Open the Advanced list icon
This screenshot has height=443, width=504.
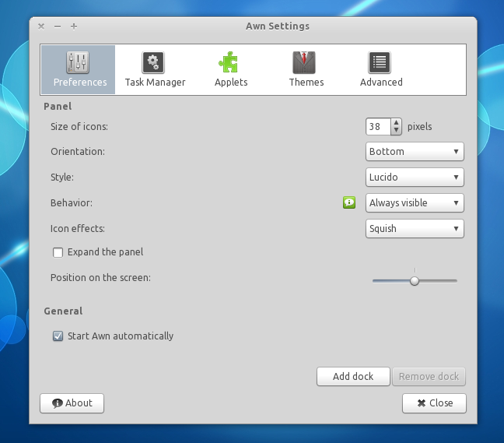(x=380, y=62)
